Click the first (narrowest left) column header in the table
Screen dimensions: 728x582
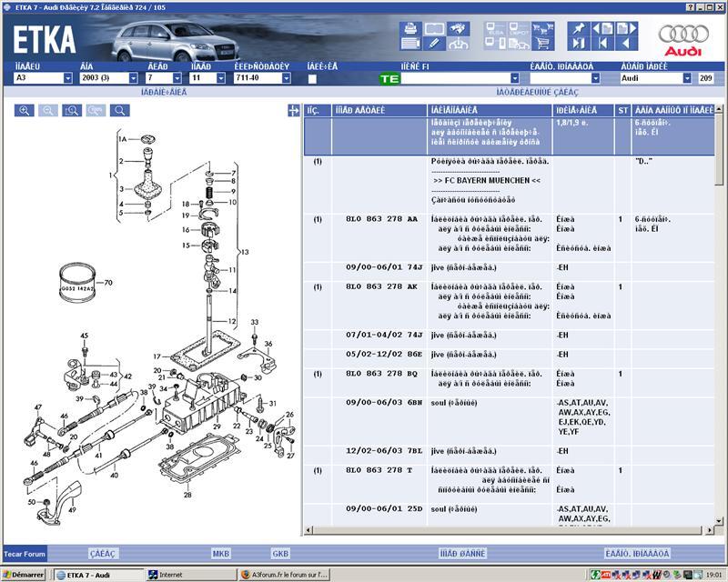coord(318,110)
